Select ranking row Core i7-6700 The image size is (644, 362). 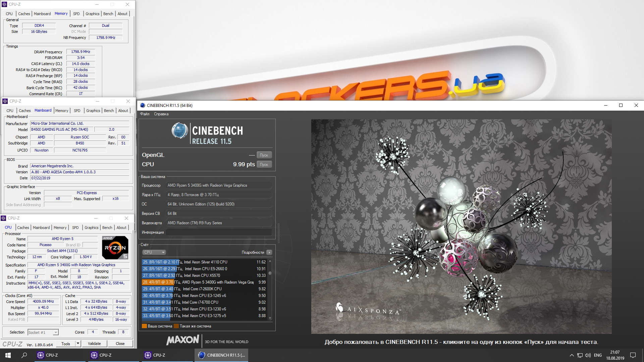tap(204, 302)
